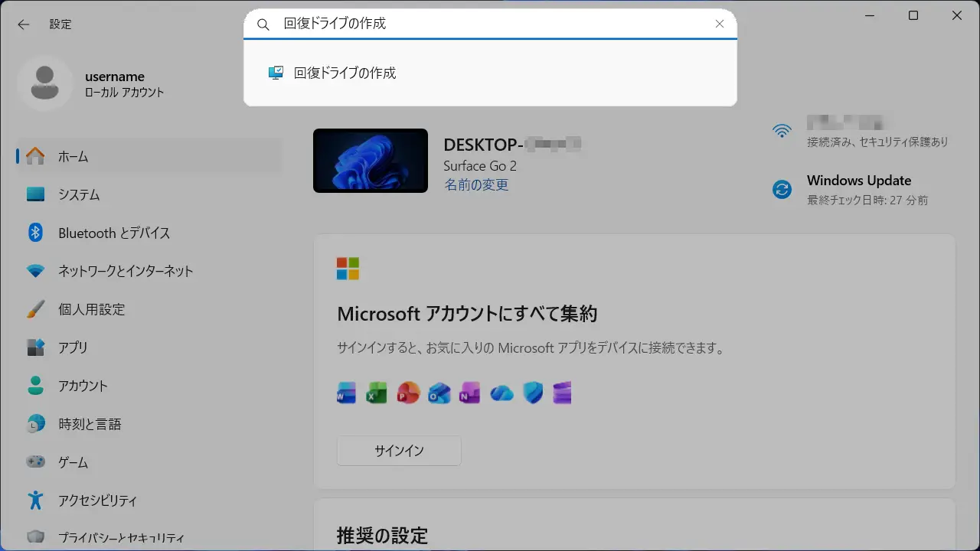Open Bluetooth とデバイス settings
Image resolution: width=980 pixels, height=551 pixels.
pyautogui.click(x=114, y=233)
